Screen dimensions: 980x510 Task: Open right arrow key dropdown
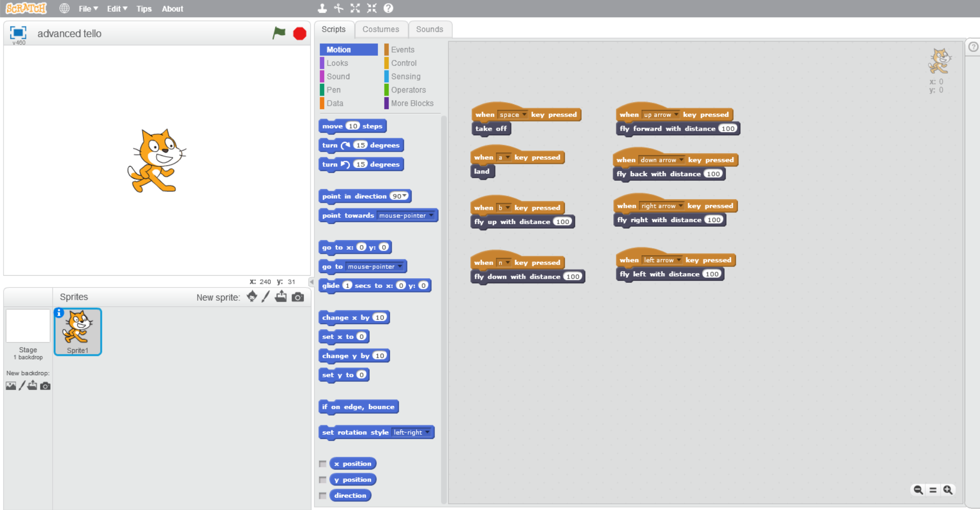(662, 206)
